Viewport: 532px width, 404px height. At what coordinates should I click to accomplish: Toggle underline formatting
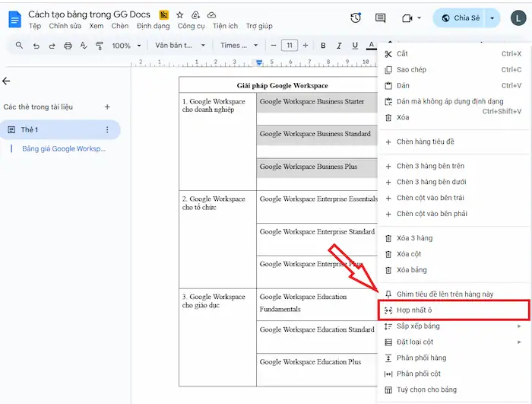[355, 46]
